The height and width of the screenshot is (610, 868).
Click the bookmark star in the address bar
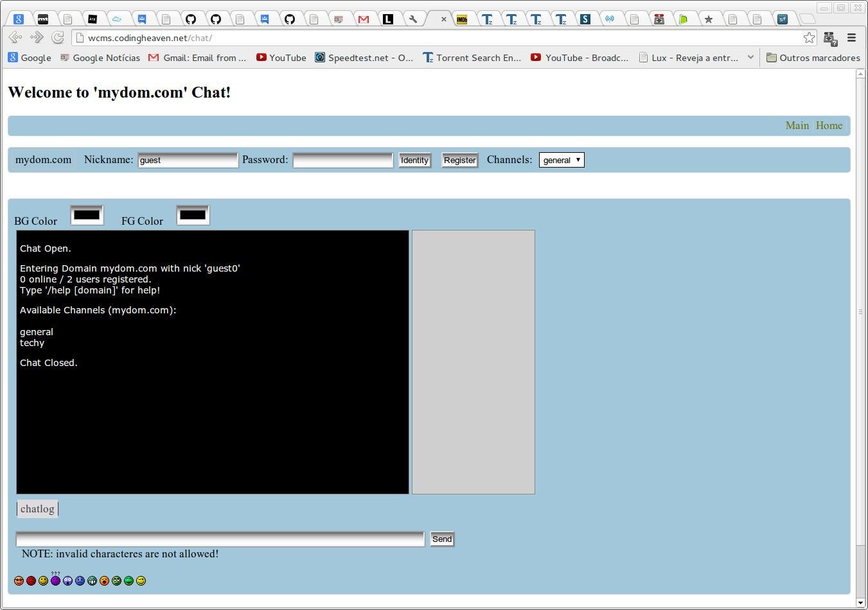coord(809,38)
